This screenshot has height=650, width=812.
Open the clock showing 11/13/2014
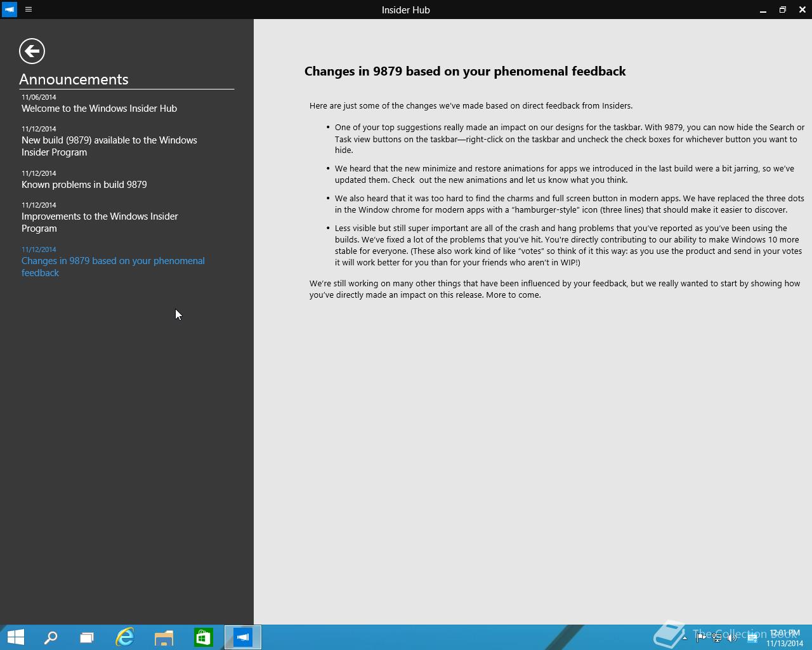[785, 638]
